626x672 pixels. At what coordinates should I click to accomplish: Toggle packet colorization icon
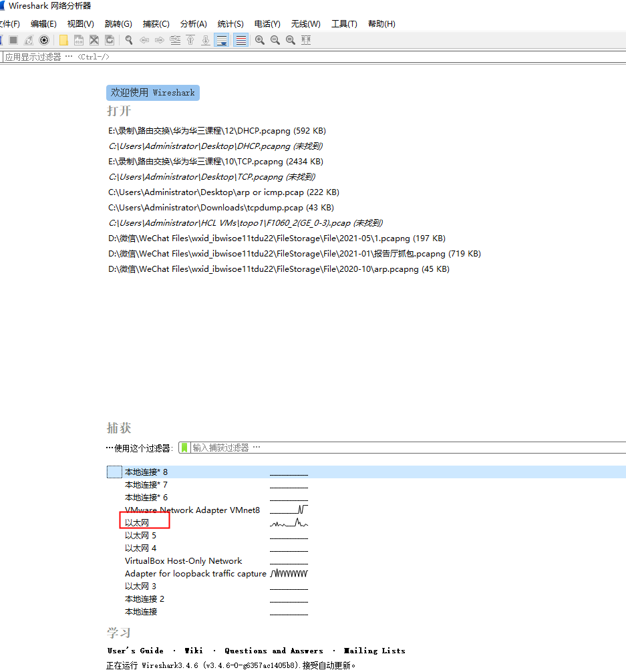point(241,40)
